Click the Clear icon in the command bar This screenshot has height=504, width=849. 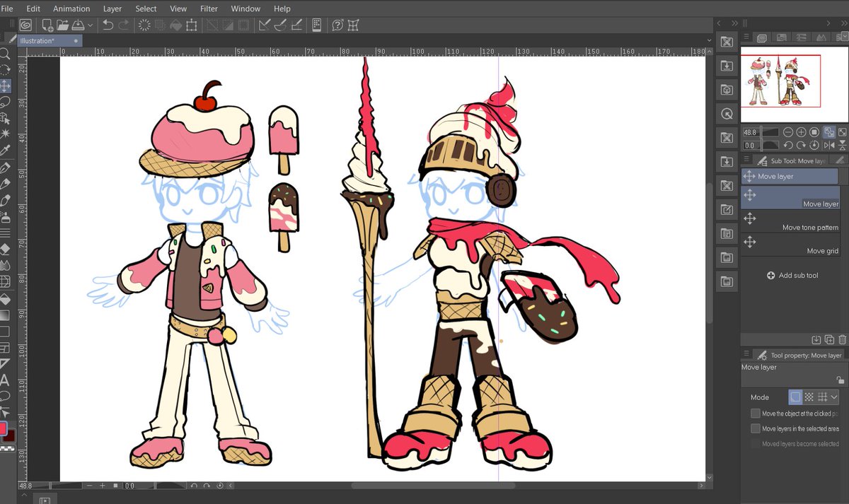pos(144,25)
